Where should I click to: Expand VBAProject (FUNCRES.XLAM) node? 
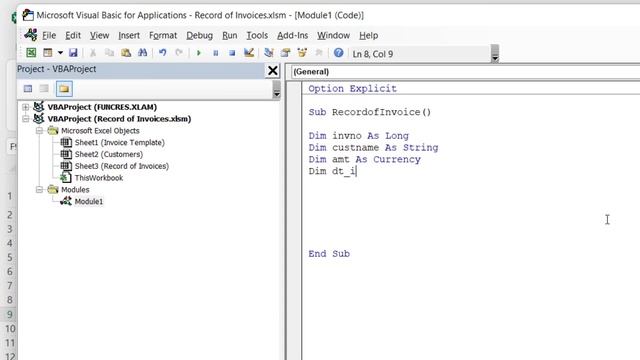coord(26,107)
